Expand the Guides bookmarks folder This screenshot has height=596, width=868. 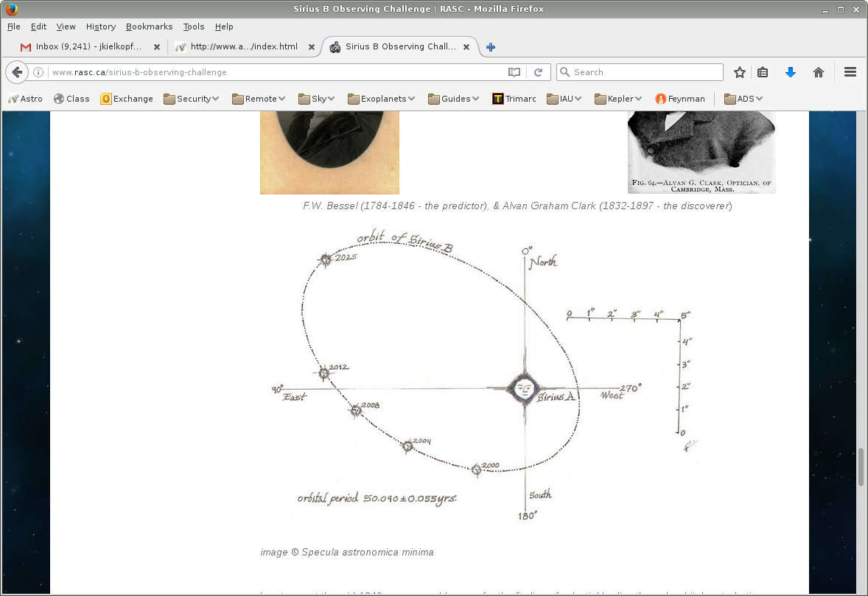coord(453,99)
